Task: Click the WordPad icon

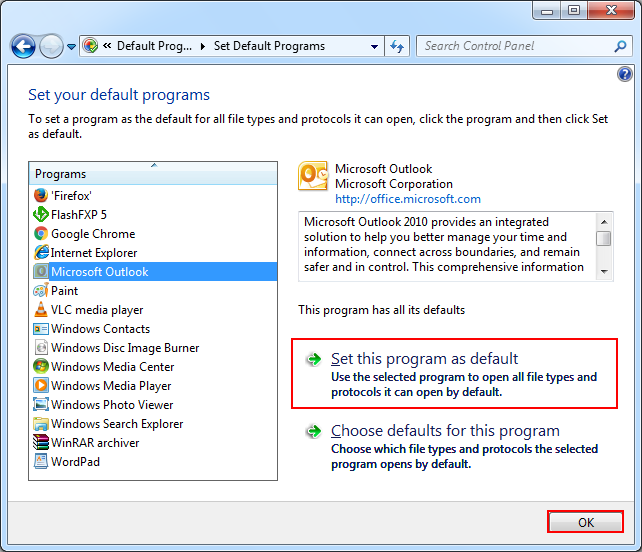Action: [41, 461]
